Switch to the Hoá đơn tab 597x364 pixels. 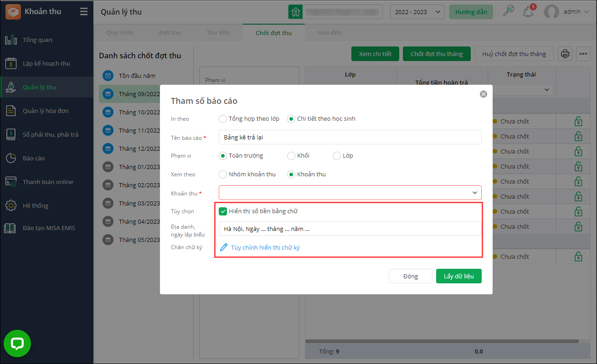coord(330,33)
